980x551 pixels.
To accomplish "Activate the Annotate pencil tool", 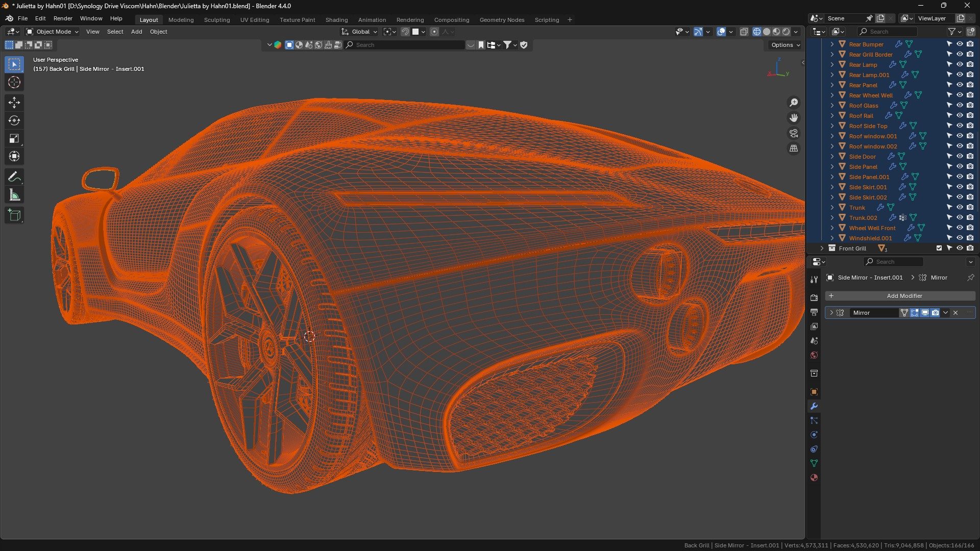I will tap(14, 177).
